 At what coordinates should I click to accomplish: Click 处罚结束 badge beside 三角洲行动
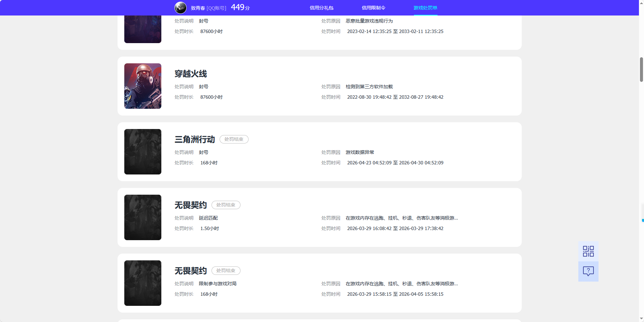(x=234, y=139)
